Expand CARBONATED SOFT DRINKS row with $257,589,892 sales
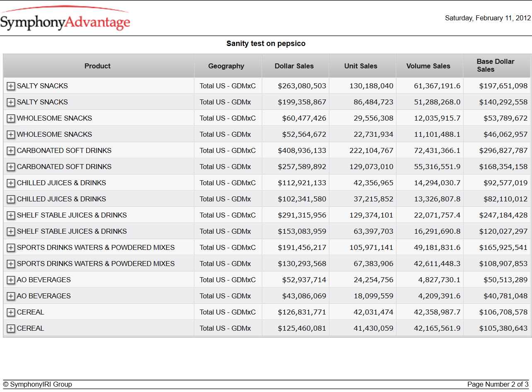Screen dimensions: 532x392 11,167
